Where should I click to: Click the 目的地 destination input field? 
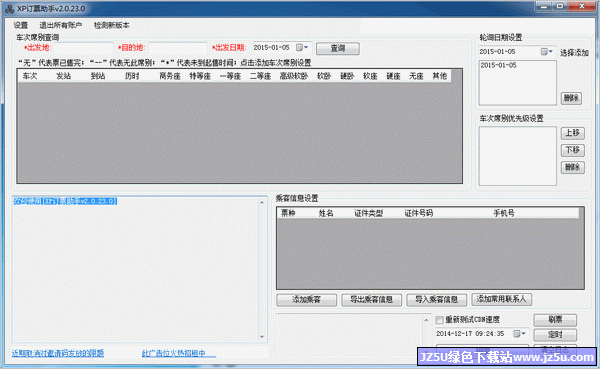178,48
